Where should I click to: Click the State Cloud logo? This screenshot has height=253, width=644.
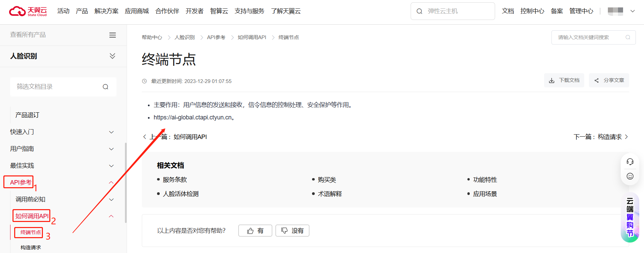pos(28,11)
